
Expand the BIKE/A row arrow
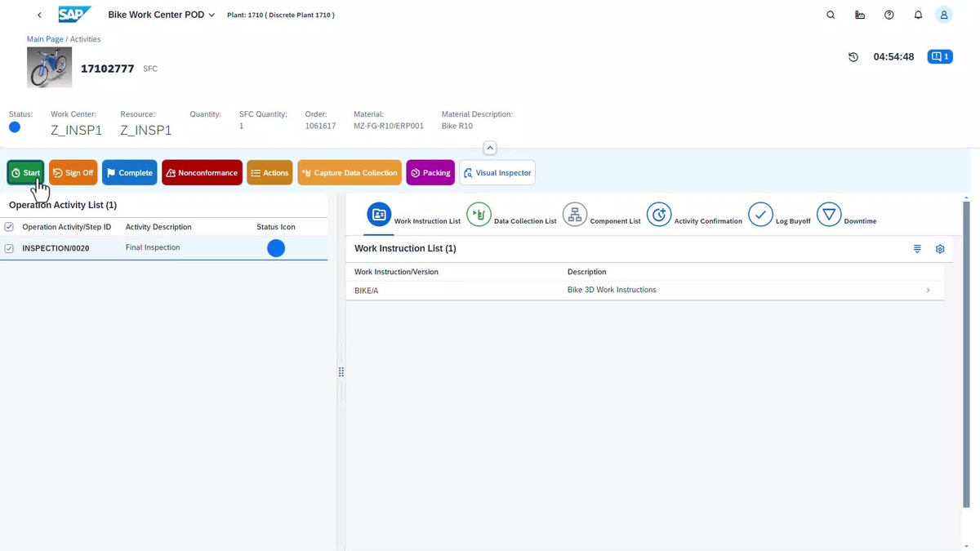tap(928, 291)
